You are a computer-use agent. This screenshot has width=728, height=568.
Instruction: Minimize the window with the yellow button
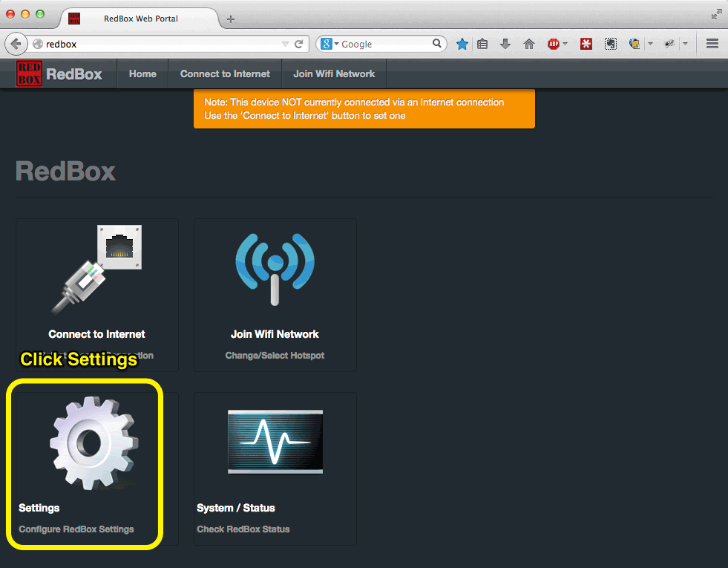(x=25, y=14)
